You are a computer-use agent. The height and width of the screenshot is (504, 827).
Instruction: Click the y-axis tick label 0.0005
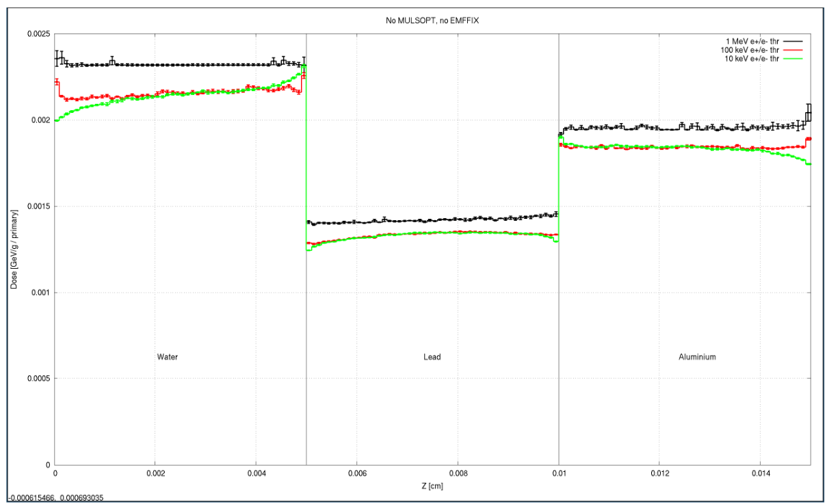[39, 379]
